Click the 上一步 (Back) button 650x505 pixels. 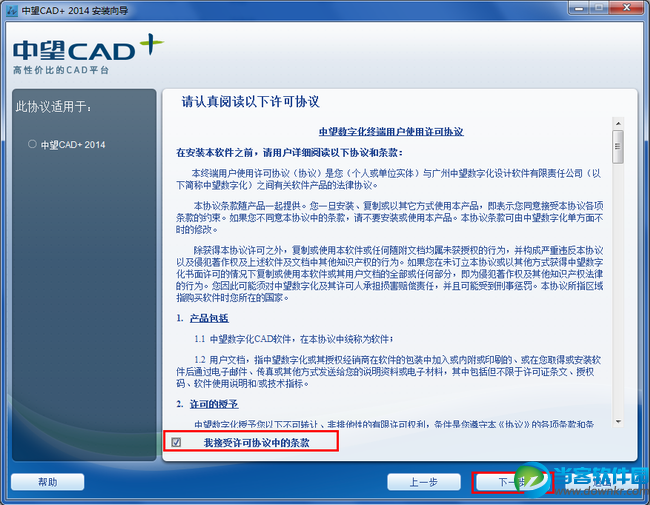coord(424,482)
